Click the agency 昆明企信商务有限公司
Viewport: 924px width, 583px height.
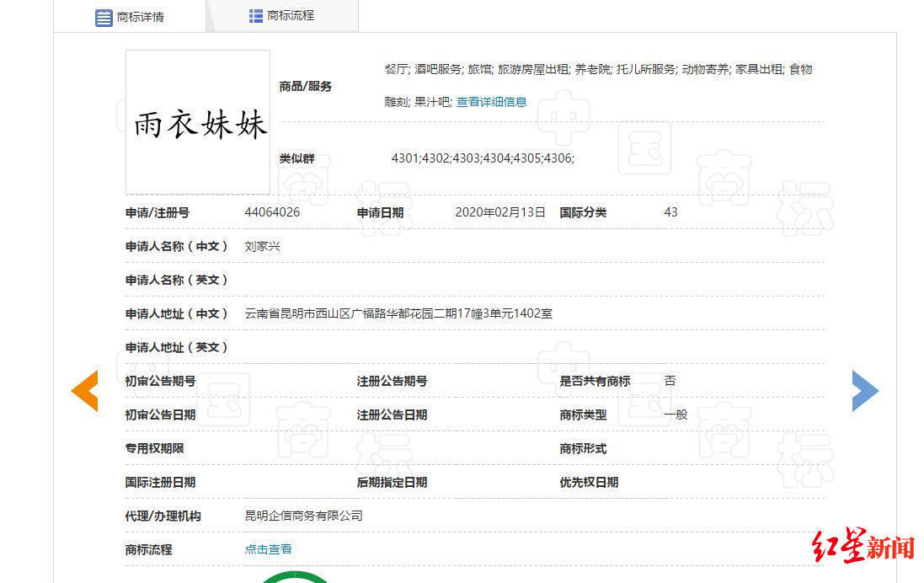click(x=302, y=515)
